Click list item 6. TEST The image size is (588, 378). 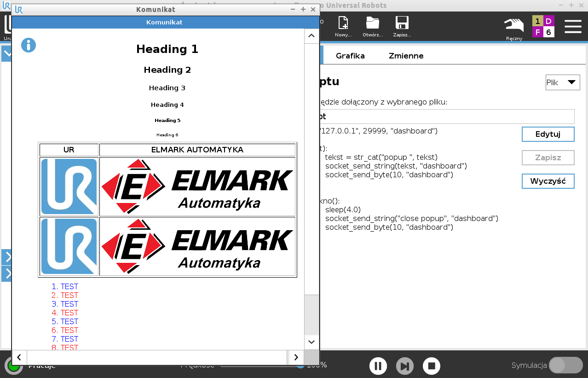tap(65, 330)
